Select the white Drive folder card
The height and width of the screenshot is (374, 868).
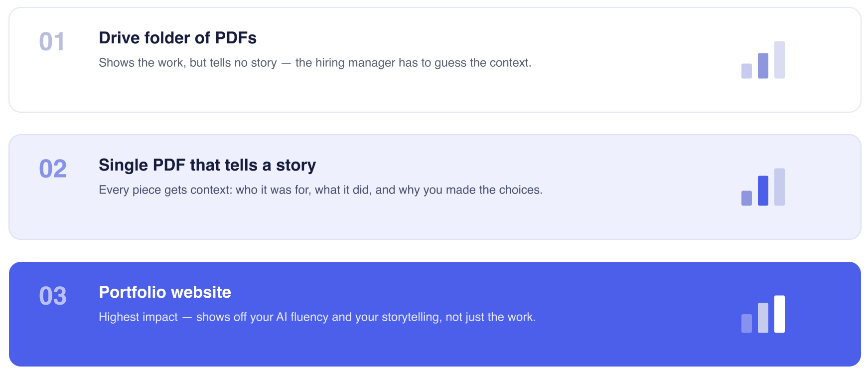(435, 60)
